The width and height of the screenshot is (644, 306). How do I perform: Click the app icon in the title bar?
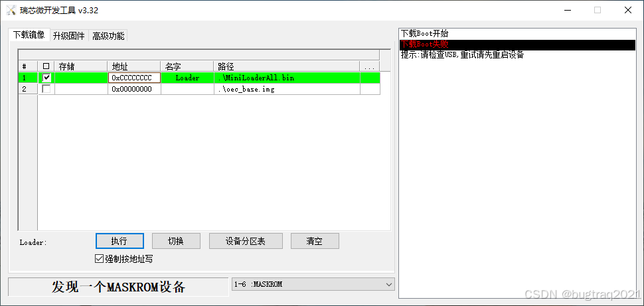(x=11, y=10)
